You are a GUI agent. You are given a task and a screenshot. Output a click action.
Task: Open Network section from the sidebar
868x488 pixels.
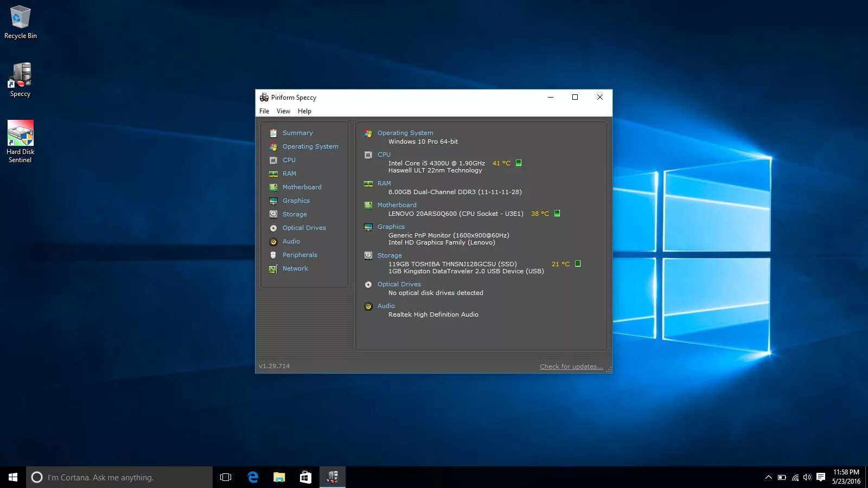[x=295, y=268]
